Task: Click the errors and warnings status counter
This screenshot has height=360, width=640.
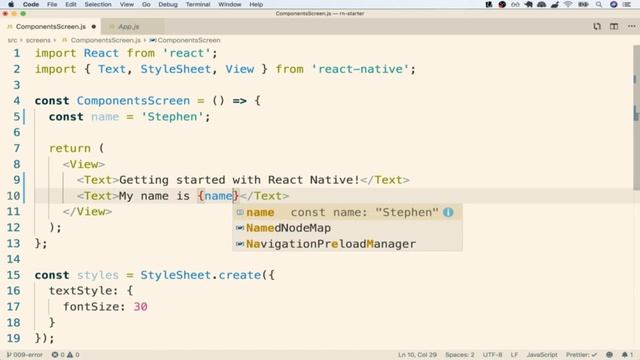Action: [65, 355]
